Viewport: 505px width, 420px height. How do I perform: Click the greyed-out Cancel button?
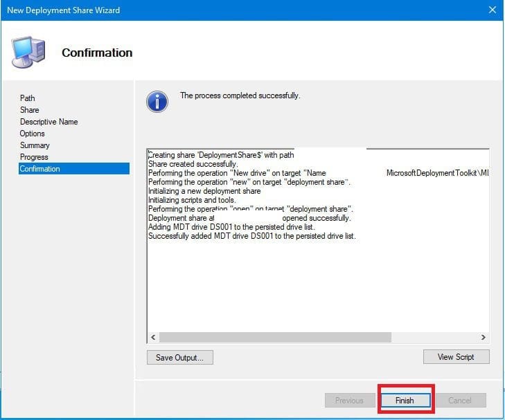tap(460, 401)
